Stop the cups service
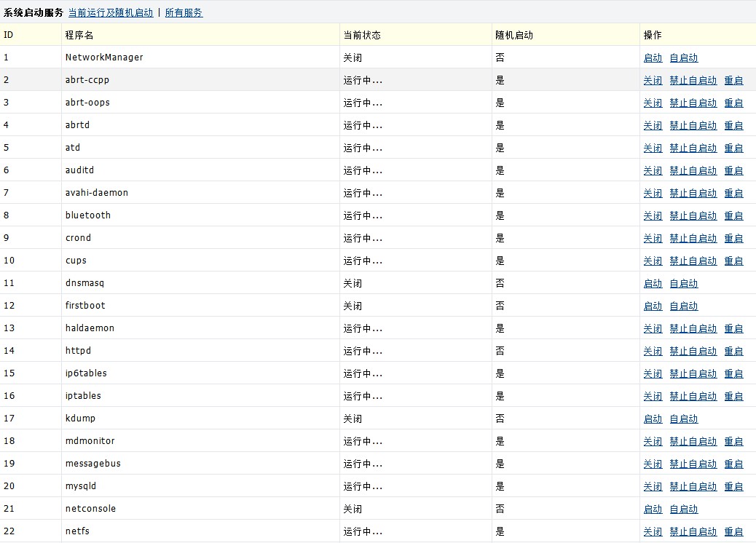This screenshot has width=756, height=543. pyautogui.click(x=653, y=261)
